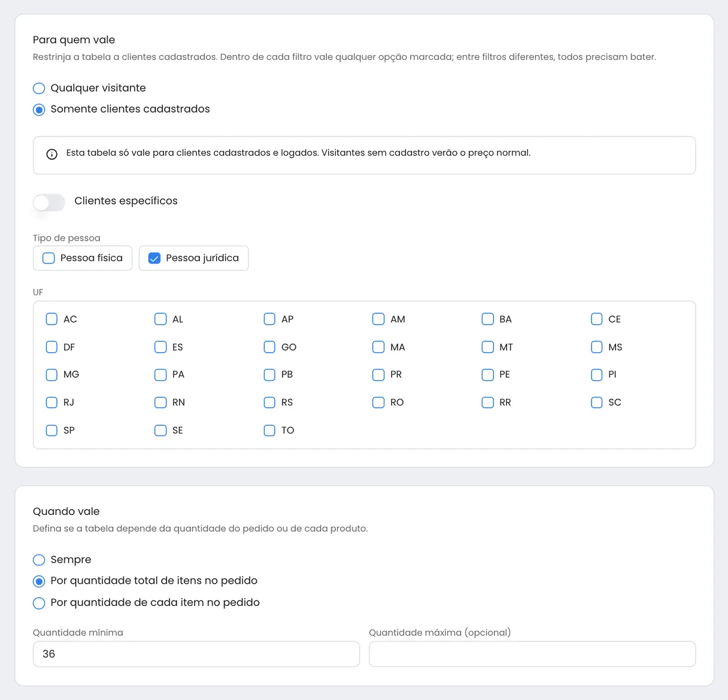The height and width of the screenshot is (700, 728).
Task: Select the PR state checkbox
Action: [378, 375]
